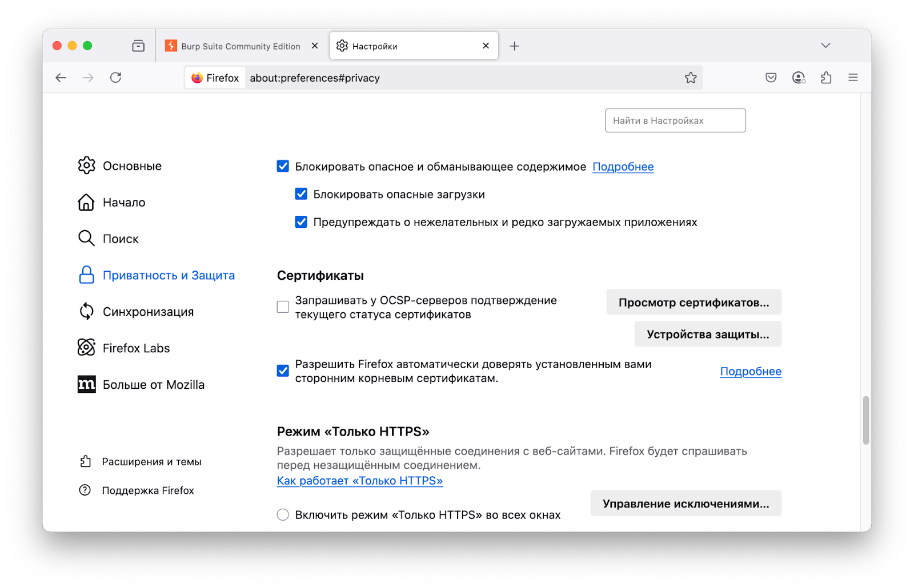Screen dimensions: 914x588
Task: Click the Режим «Только HTTPS» heading
Action: 353,432
